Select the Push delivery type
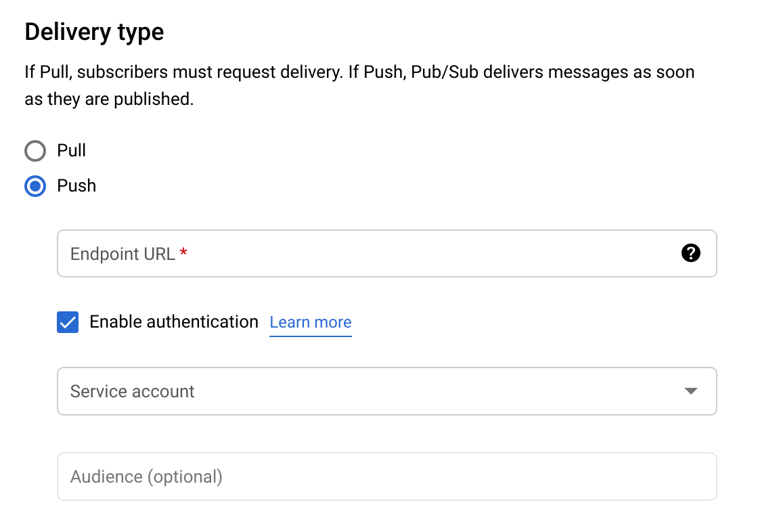 [35, 186]
